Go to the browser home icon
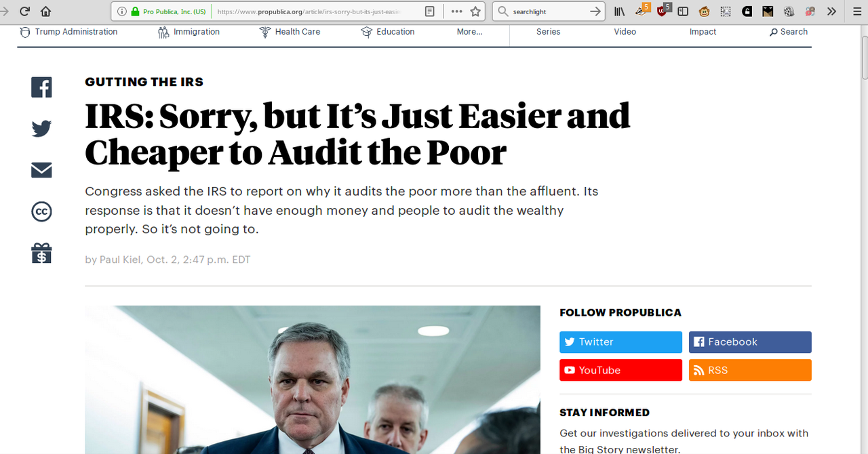This screenshot has width=868, height=454. click(45, 12)
